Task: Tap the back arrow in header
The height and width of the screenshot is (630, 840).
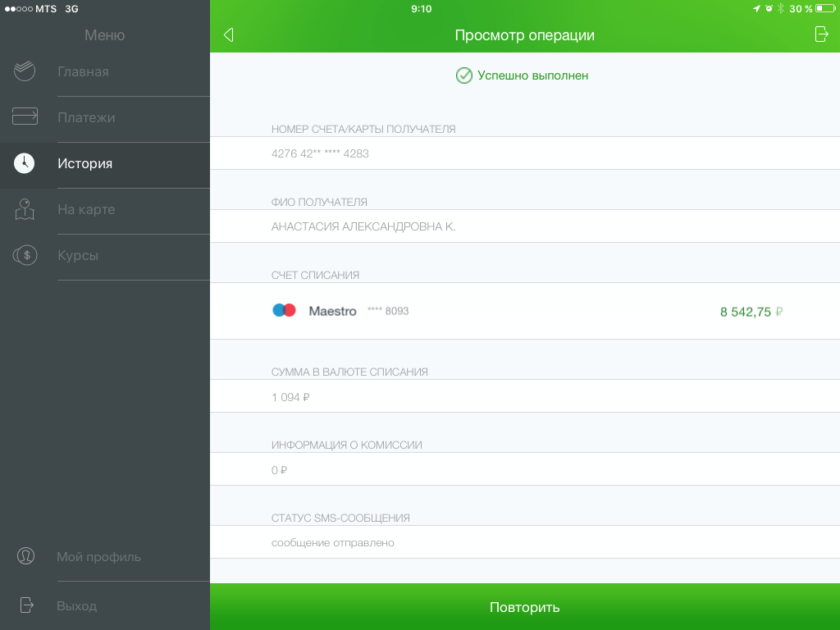Action: click(x=229, y=34)
